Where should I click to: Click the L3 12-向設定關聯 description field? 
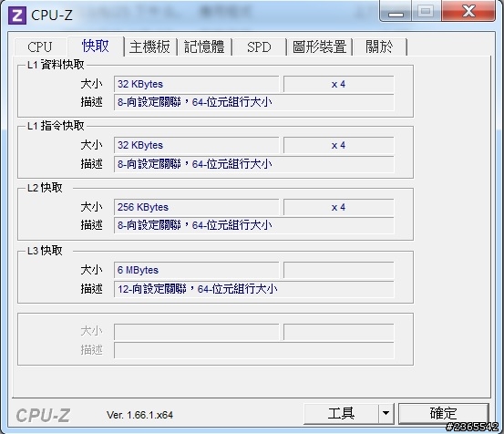coord(254,289)
